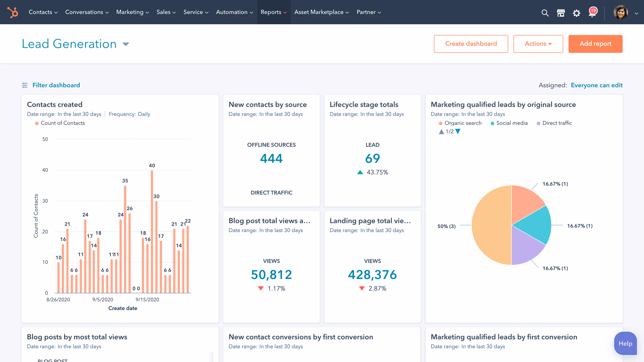Screen dimensions: 644x362
Task: Open the Actions dropdown
Action: point(538,43)
